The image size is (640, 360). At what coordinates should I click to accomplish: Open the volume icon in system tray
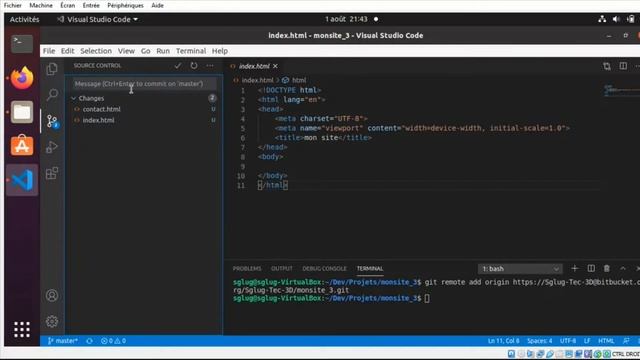[616, 19]
